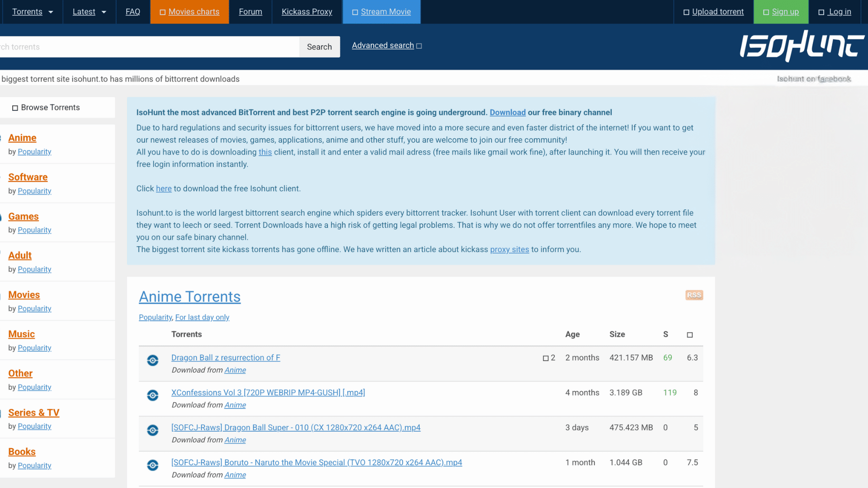Sort Software category by Popularity
This screenshot has width=868, height=488.
(x=34, y=191)
